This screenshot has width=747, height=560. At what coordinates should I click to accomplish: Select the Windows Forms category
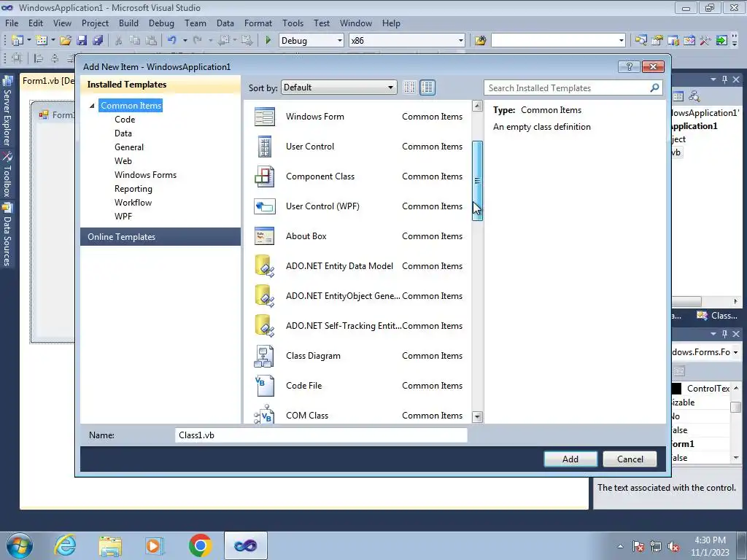coord(145,175)
